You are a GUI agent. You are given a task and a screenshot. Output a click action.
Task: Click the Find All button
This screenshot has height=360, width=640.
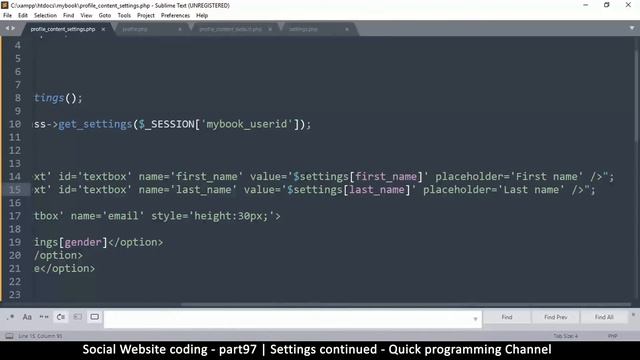click(x=604, y=317)
